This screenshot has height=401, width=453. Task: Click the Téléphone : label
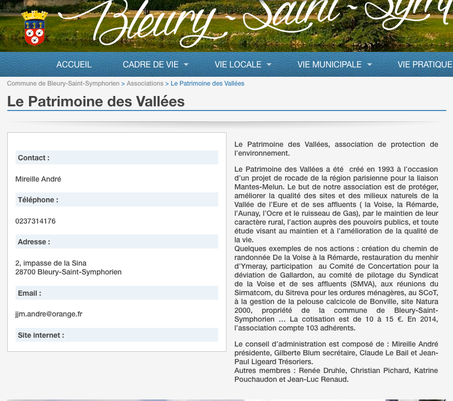point(38,200)
